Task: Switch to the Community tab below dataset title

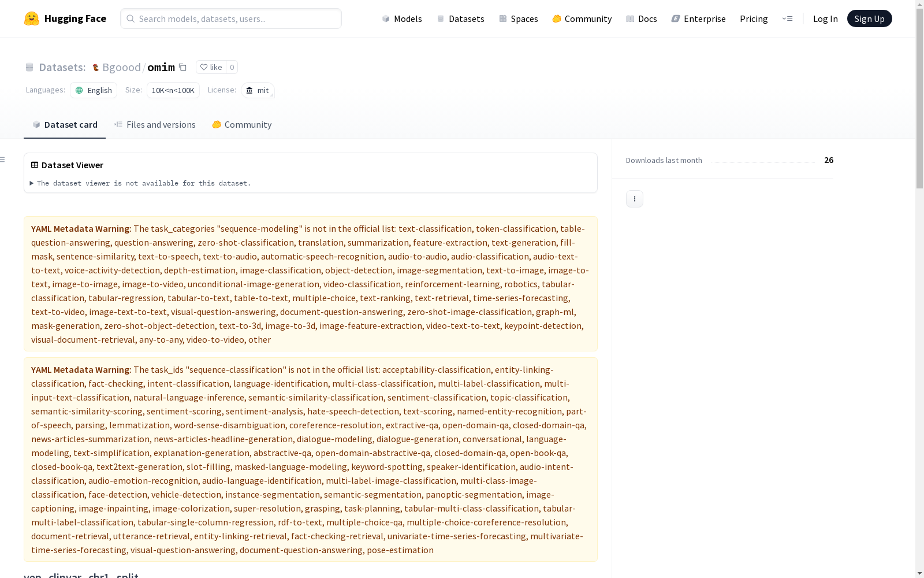Action: [x=242, y=124]
